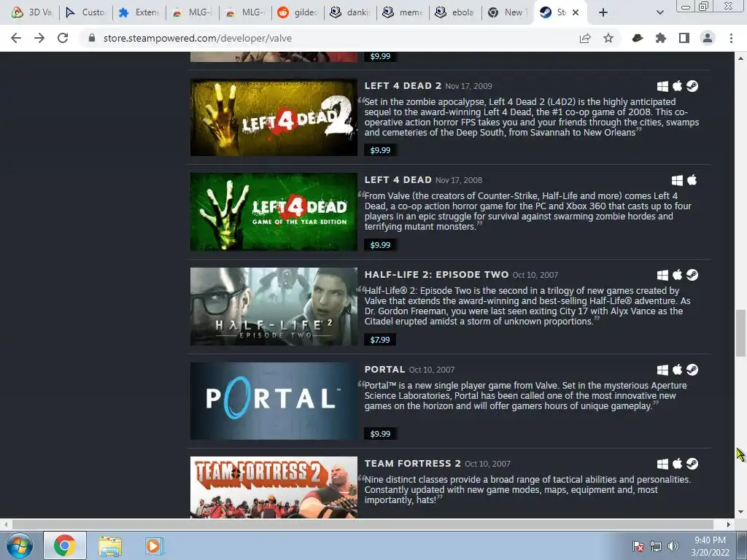
Task: Click the share page icon in address bar
Action: (x=585, y=38)
